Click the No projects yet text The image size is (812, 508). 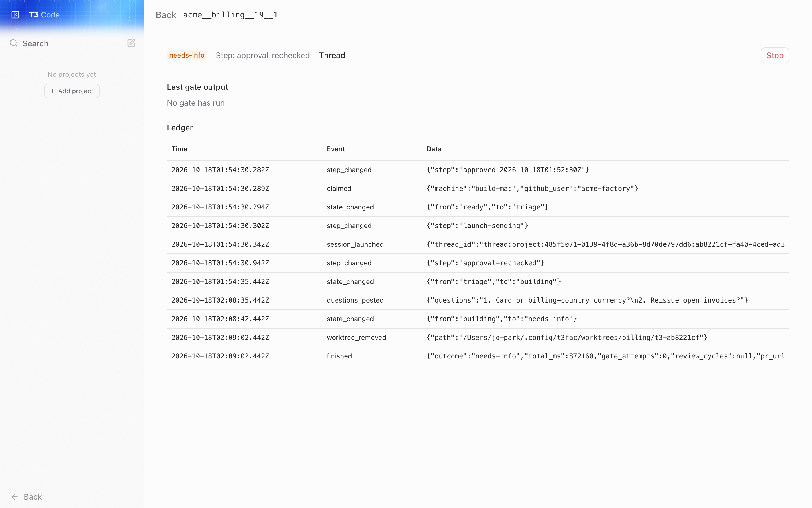72,74
